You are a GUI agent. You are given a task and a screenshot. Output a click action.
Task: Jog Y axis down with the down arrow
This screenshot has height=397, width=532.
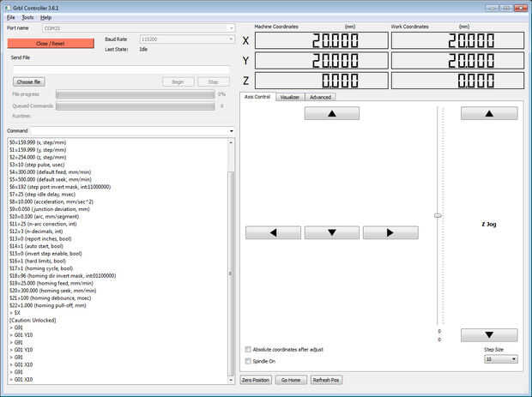[332, 233]
